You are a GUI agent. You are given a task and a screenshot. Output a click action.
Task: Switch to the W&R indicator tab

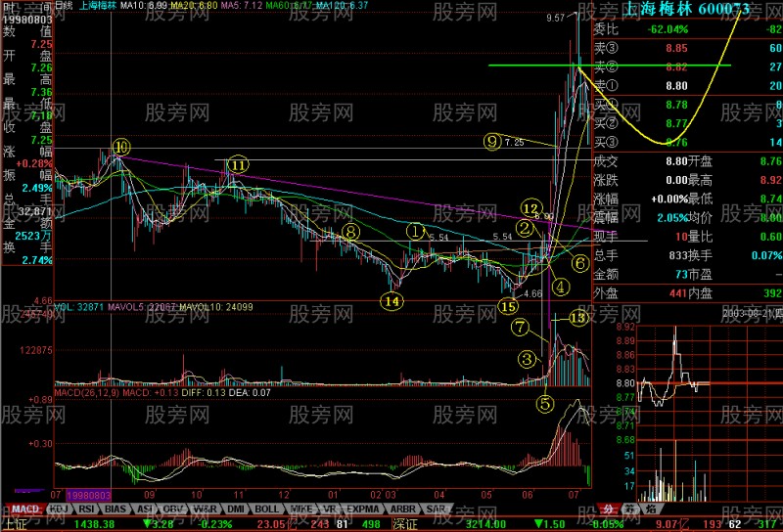pyautogui.click(x=206, y=510)
